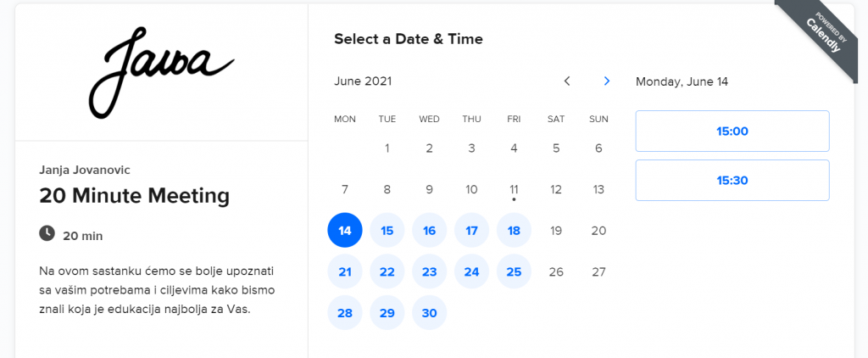Select June 21 on the calendar
Image resolution: width=868 pixels, height=358 pixels.
(x=345, y=272)
